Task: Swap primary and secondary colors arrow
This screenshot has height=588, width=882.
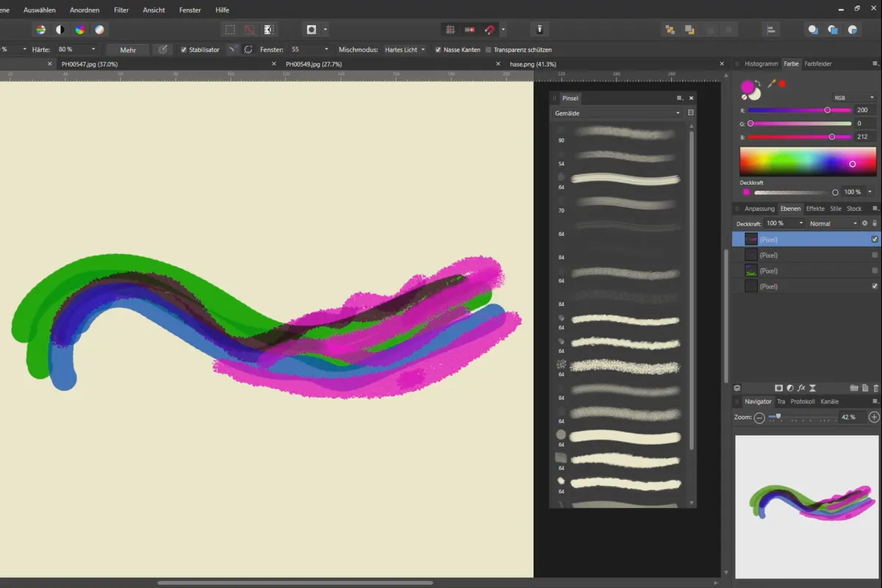Action: click(x=756, y=83)
